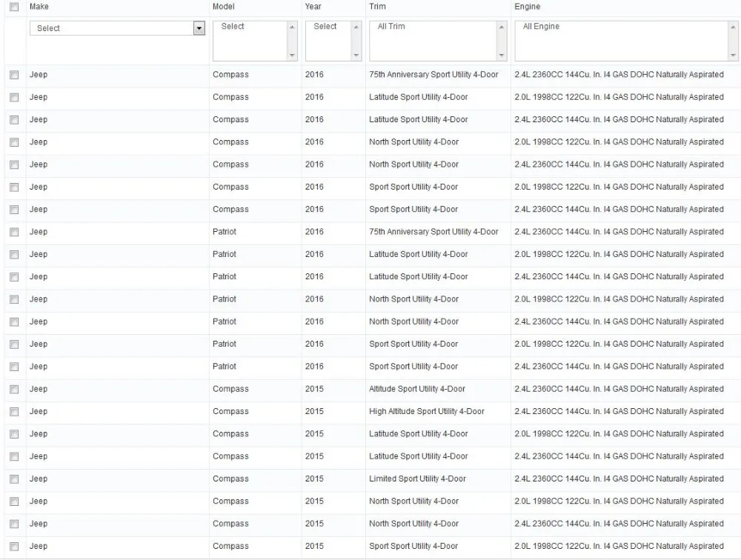Check the Compass 2016 Latitude 2.4L row
The width and height of the screenshot is (741, 560).
14,119
